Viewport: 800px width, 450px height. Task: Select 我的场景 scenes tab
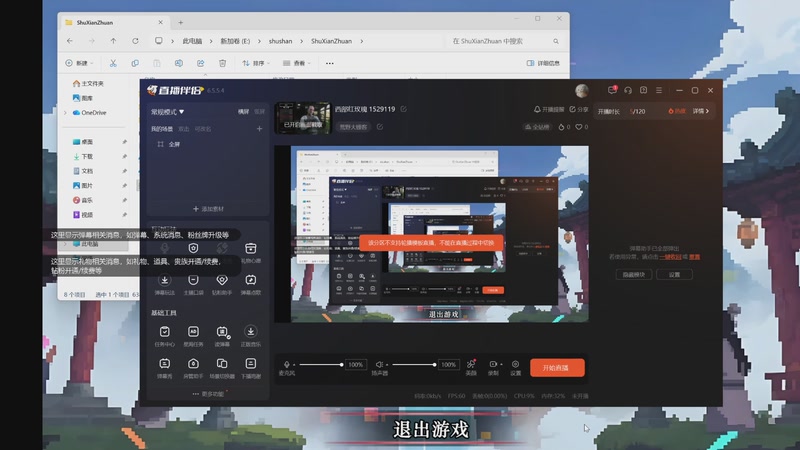pos(162,129)
